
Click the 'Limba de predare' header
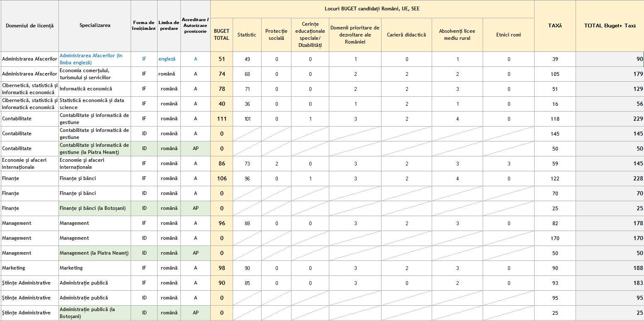coord(169,26)
